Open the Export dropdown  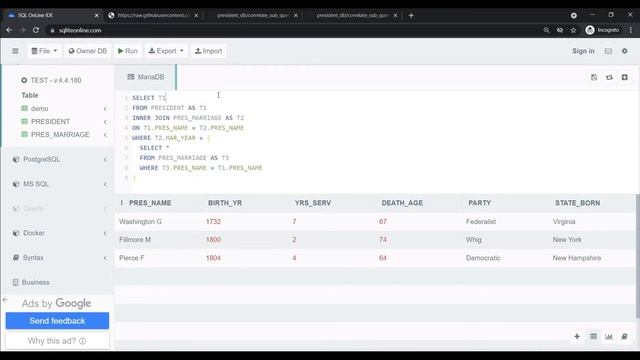pos(166,51)
